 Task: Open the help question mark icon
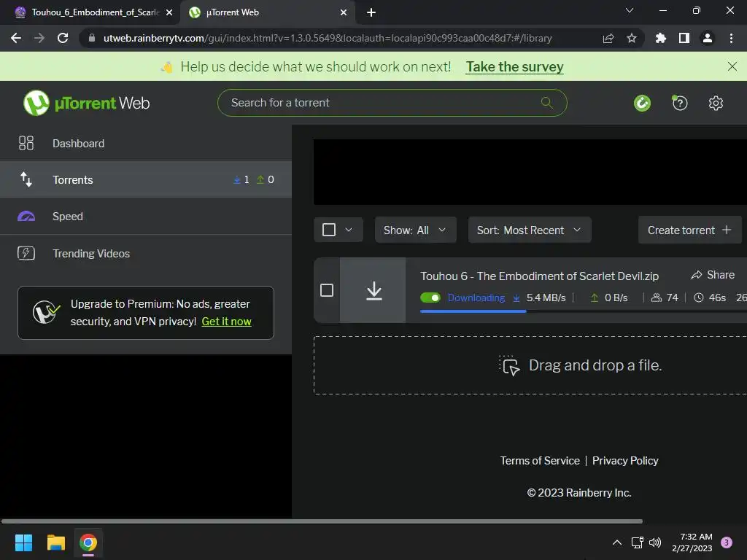click(679, 103)
